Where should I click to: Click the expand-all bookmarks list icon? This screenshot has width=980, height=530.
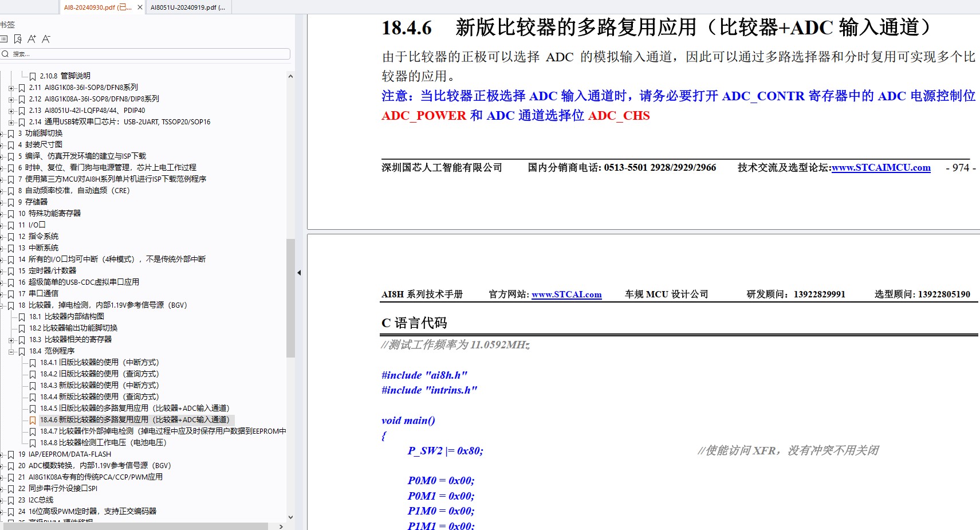4,39
